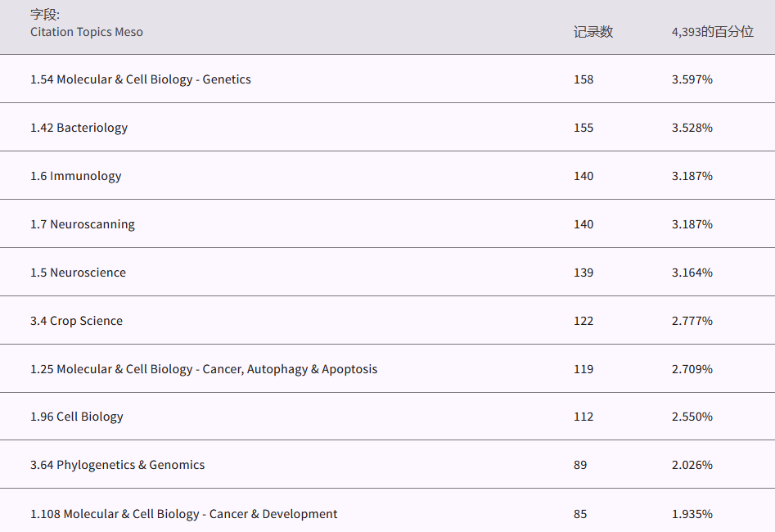775x532 pixels.
Task: Click the 记录数 column header
Action: click(x=593, y=32)
